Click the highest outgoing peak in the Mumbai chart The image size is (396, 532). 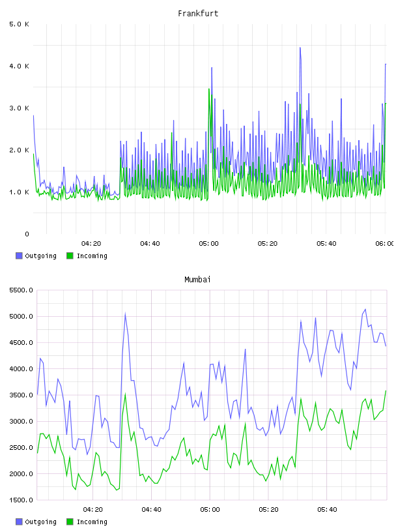coord(365,310)
